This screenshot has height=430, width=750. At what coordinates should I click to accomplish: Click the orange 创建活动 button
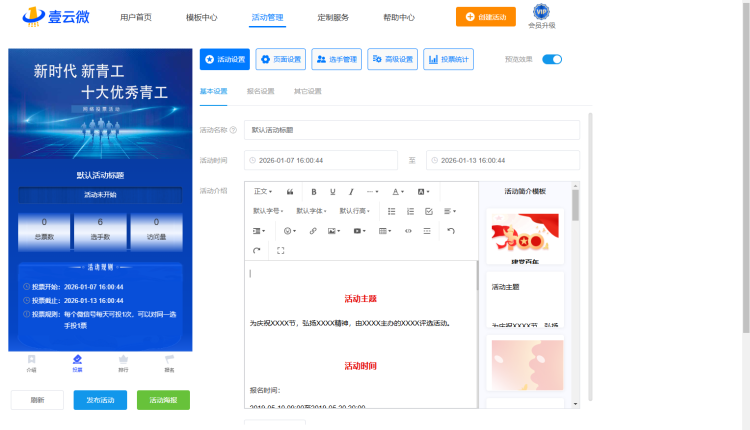pyautogui.click(x=493, y=17)
